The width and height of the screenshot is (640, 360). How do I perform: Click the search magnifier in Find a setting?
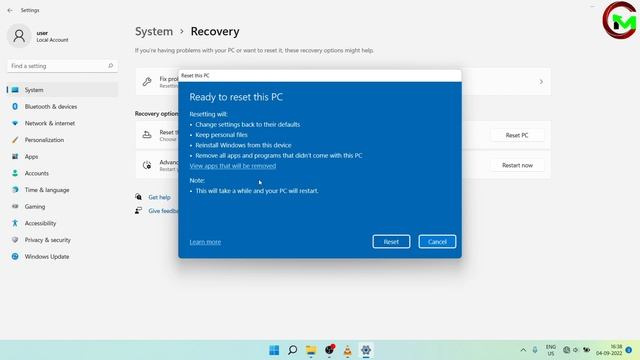110,66
